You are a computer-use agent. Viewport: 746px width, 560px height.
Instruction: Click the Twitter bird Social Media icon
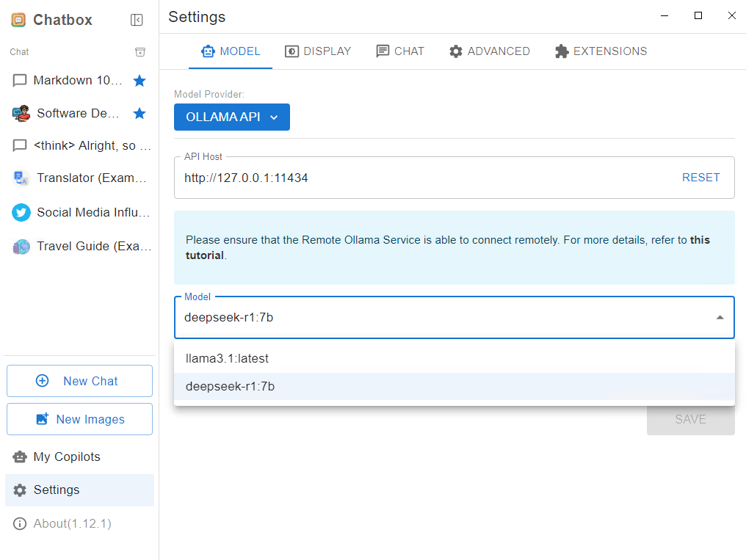click(21, 213)
